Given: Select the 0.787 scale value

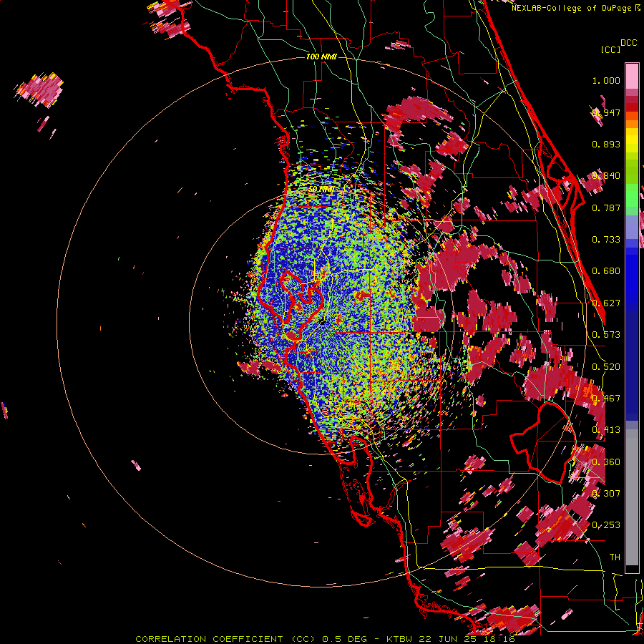Looking at the screenshot, I should point(606,208).
